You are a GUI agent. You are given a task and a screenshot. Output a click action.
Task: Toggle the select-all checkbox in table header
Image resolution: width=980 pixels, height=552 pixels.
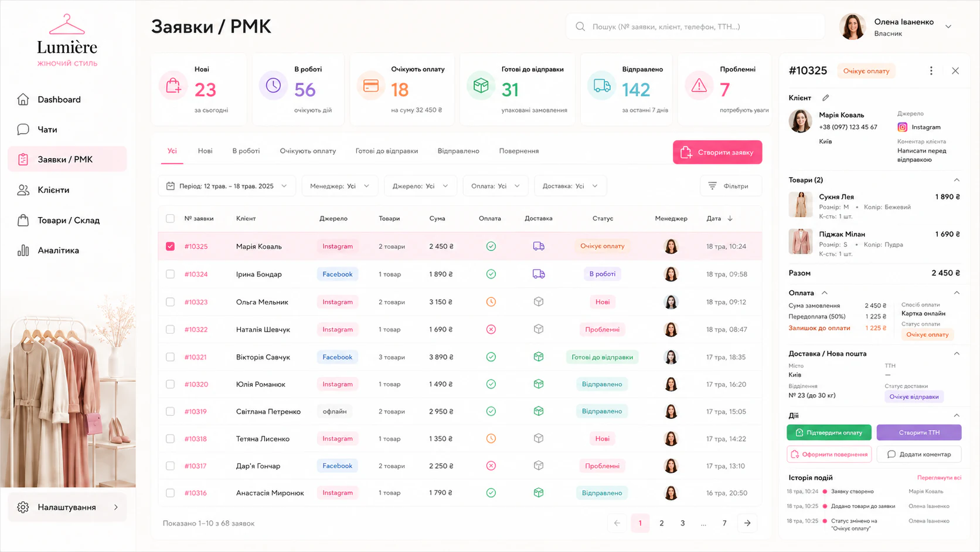coord(170,218)
